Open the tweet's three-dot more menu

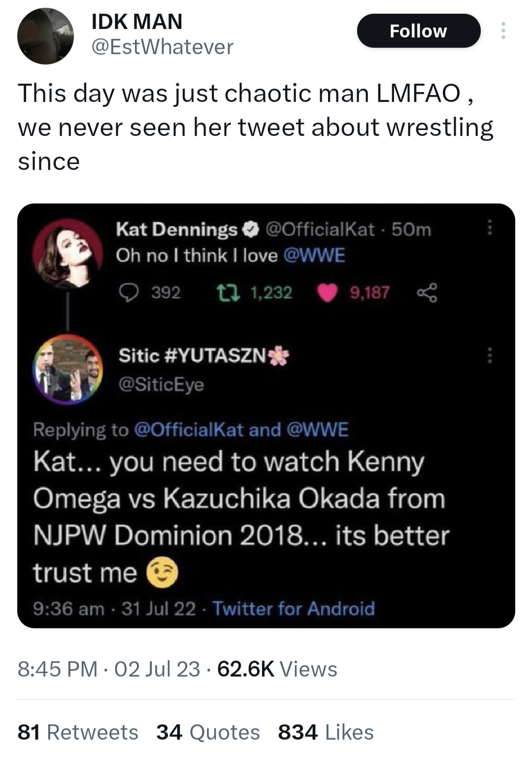point(502,31)
